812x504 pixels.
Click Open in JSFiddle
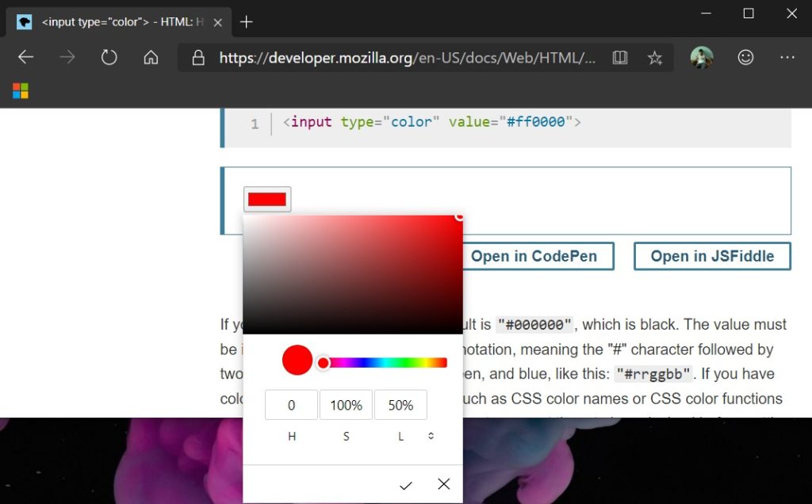(x=711, y=256)
